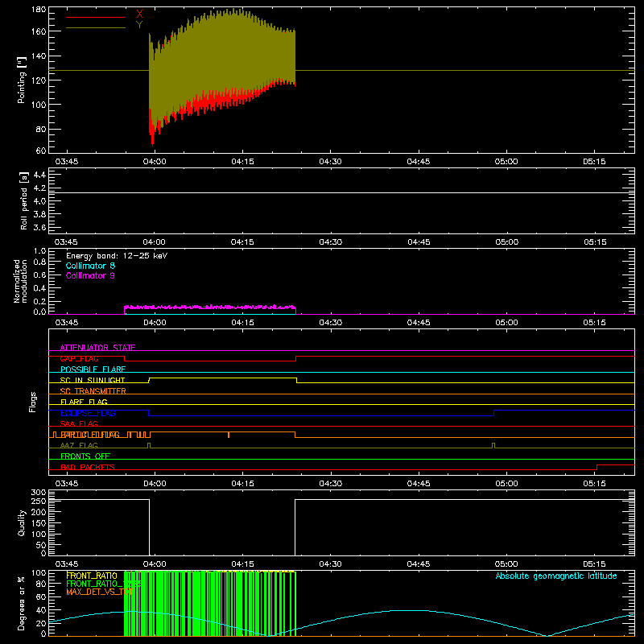Click the 0.8 tick on the modulation axis
Viewport: 644px width, 644px height.
tap(39, 262)
